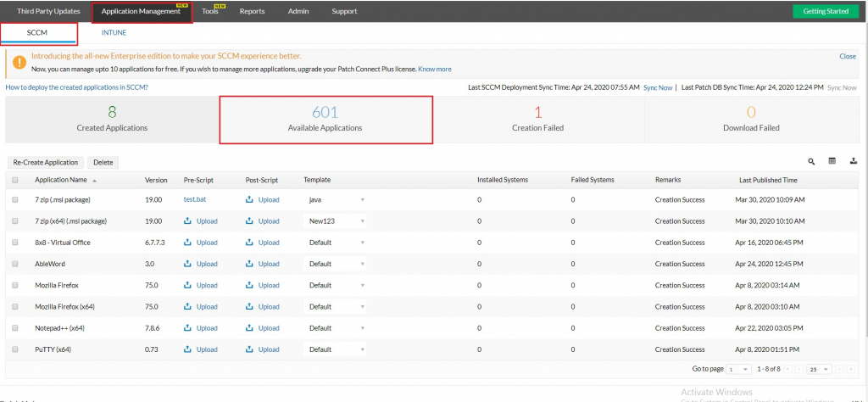Upload a post-script for 8x8 - Virtual Office

pos(263,243)
